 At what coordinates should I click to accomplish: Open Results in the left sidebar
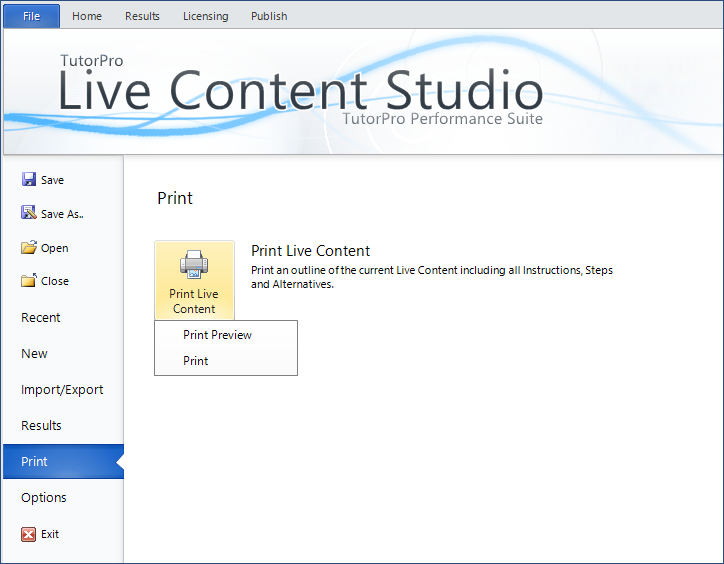(41, 425)
